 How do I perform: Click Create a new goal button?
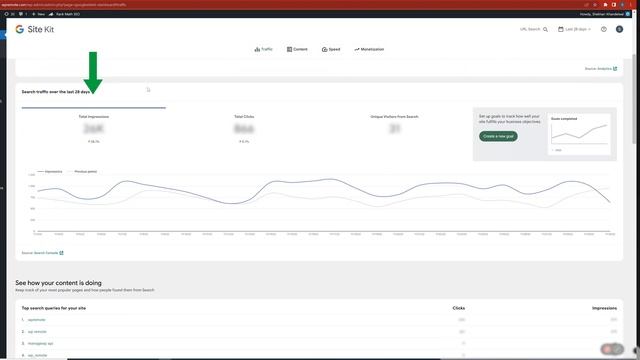click(498, 136)
